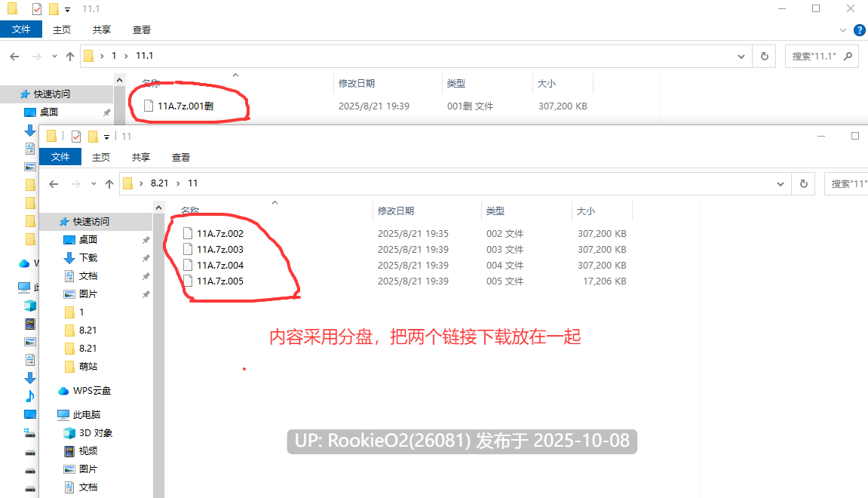The width and height of the screenshot is (868, 498).
Task: Sort by 类型 in the 11 window
Action: click(495, 211)
